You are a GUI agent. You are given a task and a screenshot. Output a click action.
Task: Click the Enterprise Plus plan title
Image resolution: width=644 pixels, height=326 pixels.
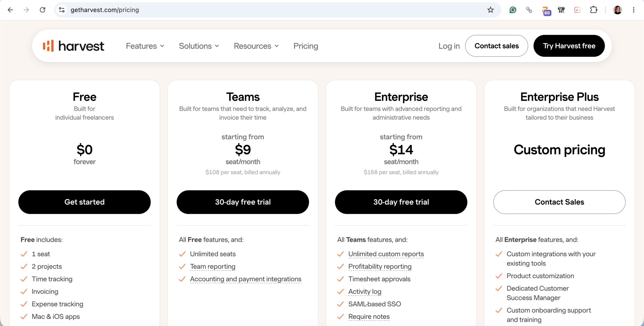coord(559,97)
